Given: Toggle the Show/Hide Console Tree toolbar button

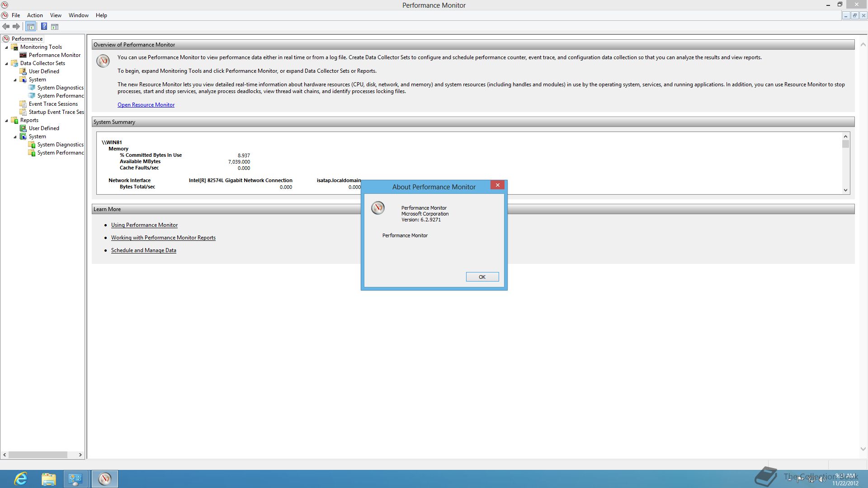Looking at the screenshot, I should click(x=31, y=27).
